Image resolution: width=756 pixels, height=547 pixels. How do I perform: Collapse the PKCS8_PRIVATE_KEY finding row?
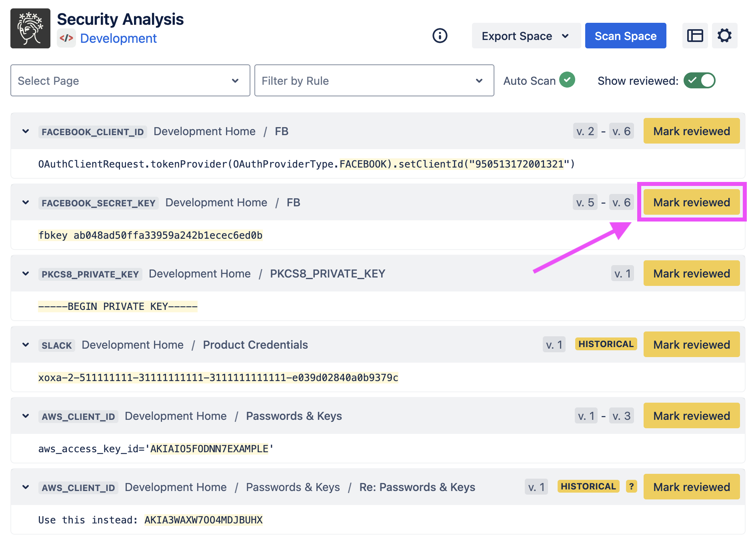point(26,274)
